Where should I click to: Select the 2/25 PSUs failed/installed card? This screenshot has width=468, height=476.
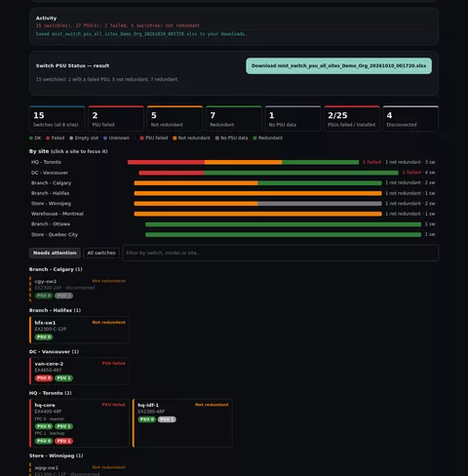coord(352,119)
